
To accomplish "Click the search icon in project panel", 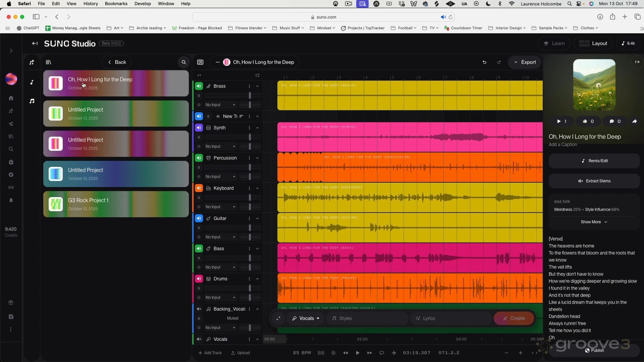I will [183, 62].
